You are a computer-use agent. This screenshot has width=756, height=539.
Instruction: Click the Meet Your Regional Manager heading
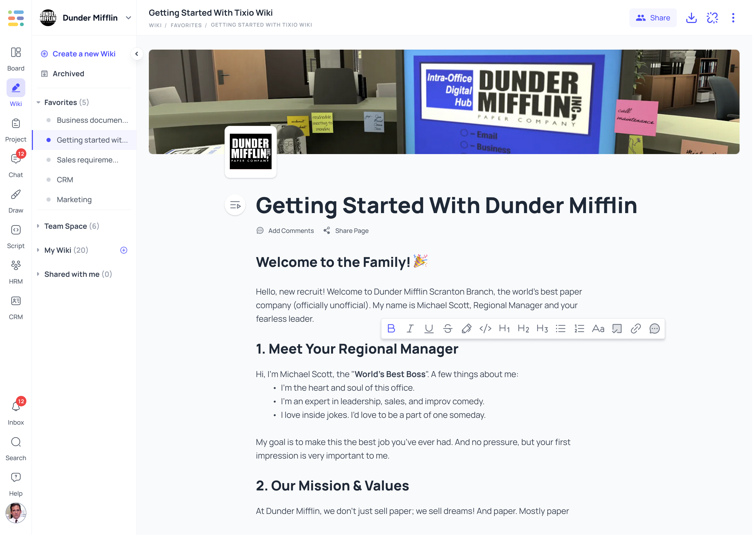tap(357, 349)
